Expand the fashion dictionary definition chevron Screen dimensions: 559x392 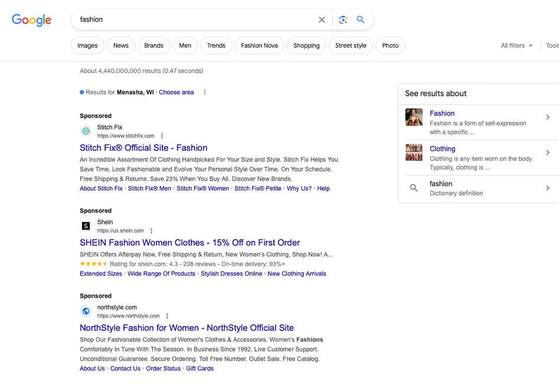[547, 188]
